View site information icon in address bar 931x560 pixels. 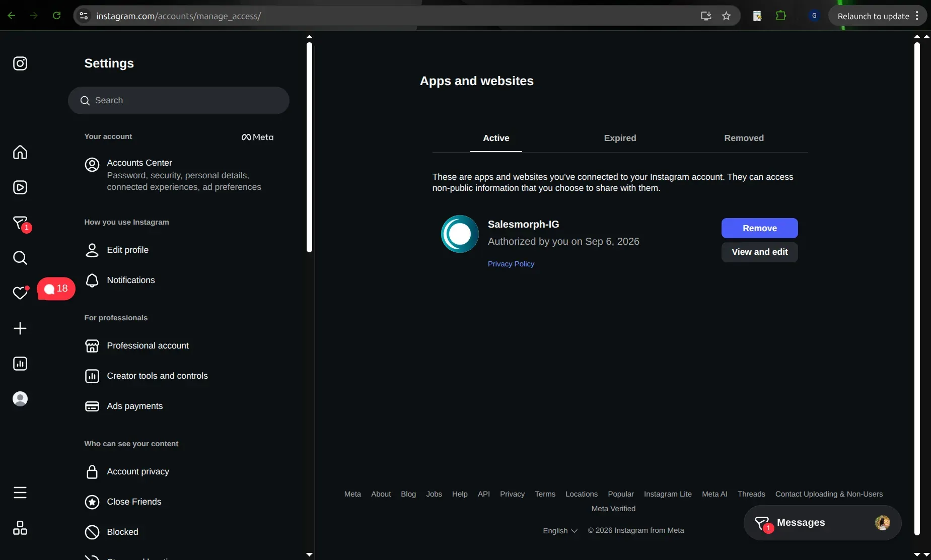(84, 16)
